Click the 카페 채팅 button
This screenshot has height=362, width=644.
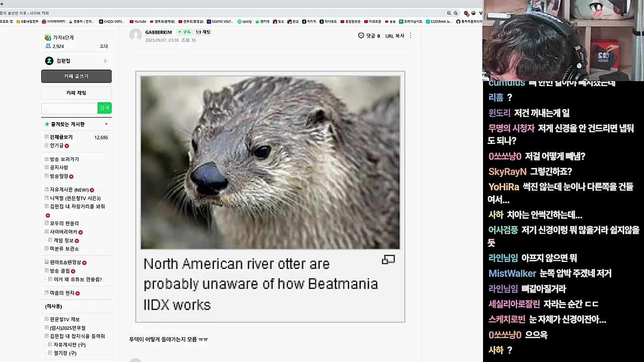pyautogui.click(x=76, y=93)
